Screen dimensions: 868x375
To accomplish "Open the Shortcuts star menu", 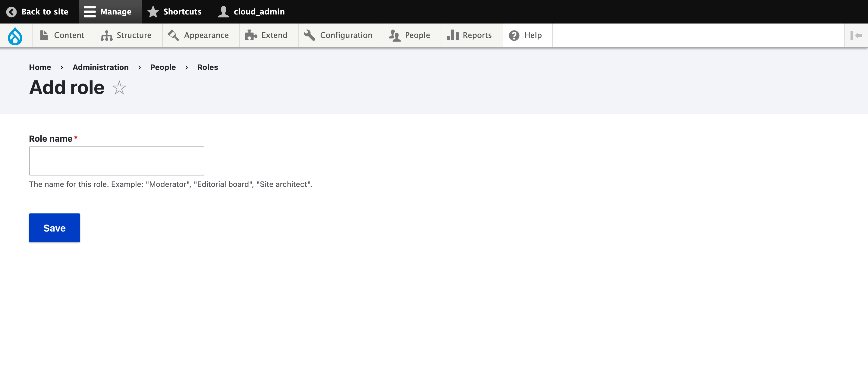I will (175, 12).
